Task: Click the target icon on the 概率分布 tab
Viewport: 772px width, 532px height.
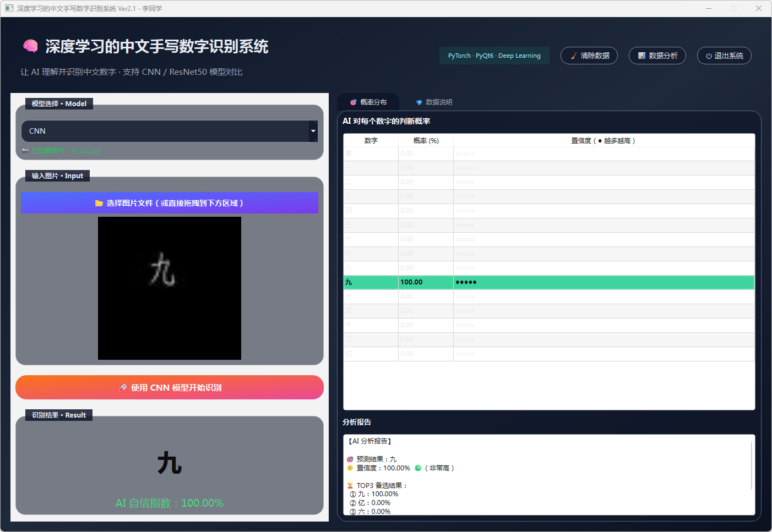Action: tap(354, 102)
